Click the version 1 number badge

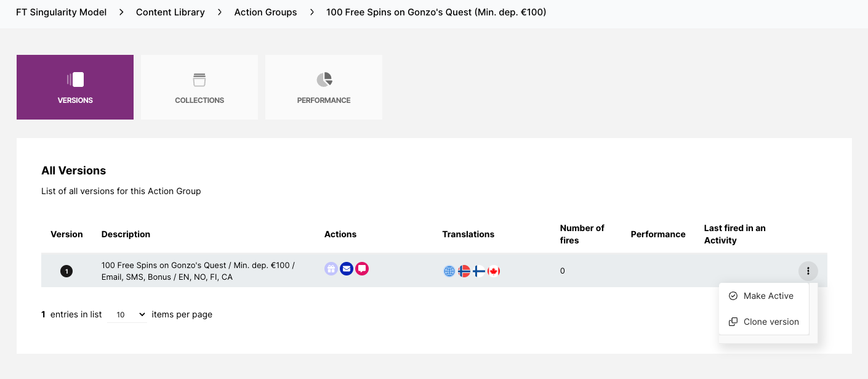pos(66,271)
